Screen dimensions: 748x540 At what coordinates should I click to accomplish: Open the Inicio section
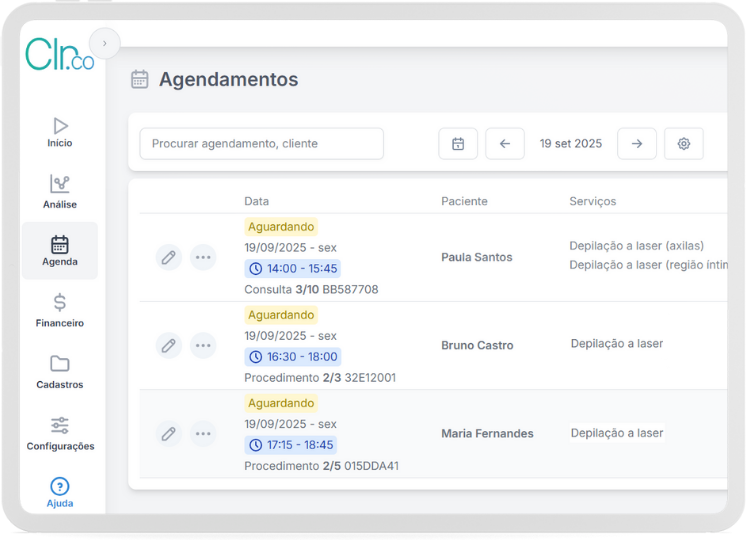tap(60, 133)
